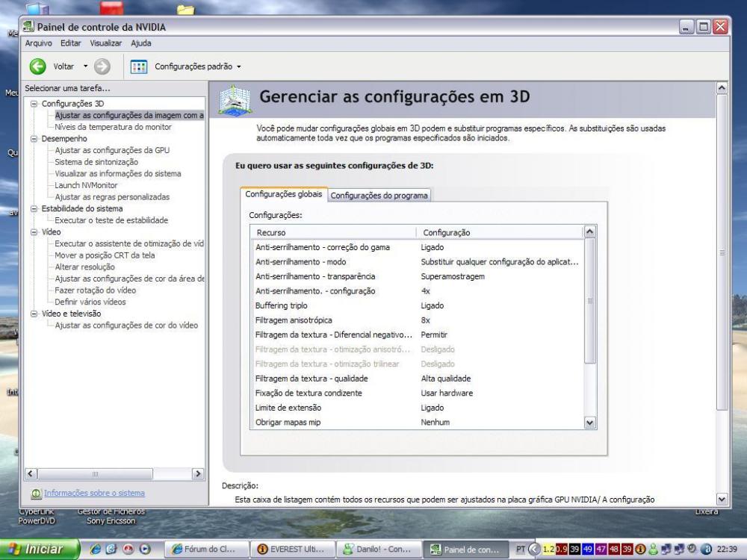The image size is (747, 560).
Task: Click the green Voltar back arrow icon
Action: point(39,66)
